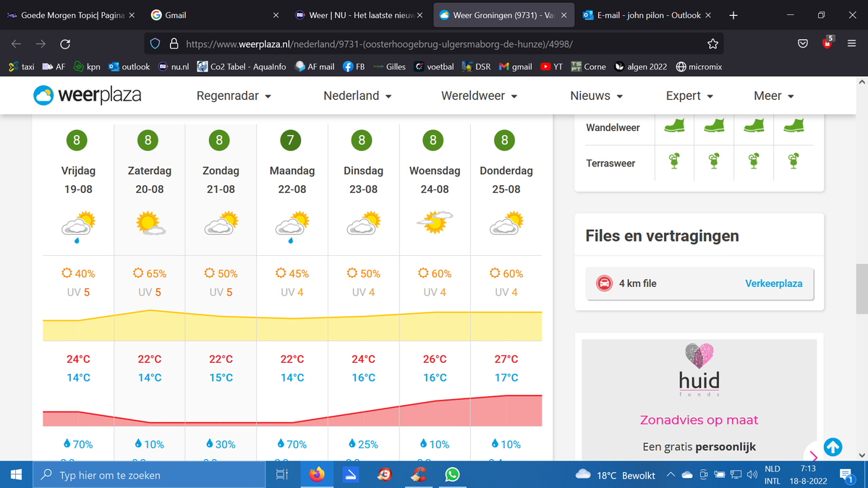Viewport: 868px width, 488px height.
Task: Open the volume icon in system tray
Action: [752, 475]
